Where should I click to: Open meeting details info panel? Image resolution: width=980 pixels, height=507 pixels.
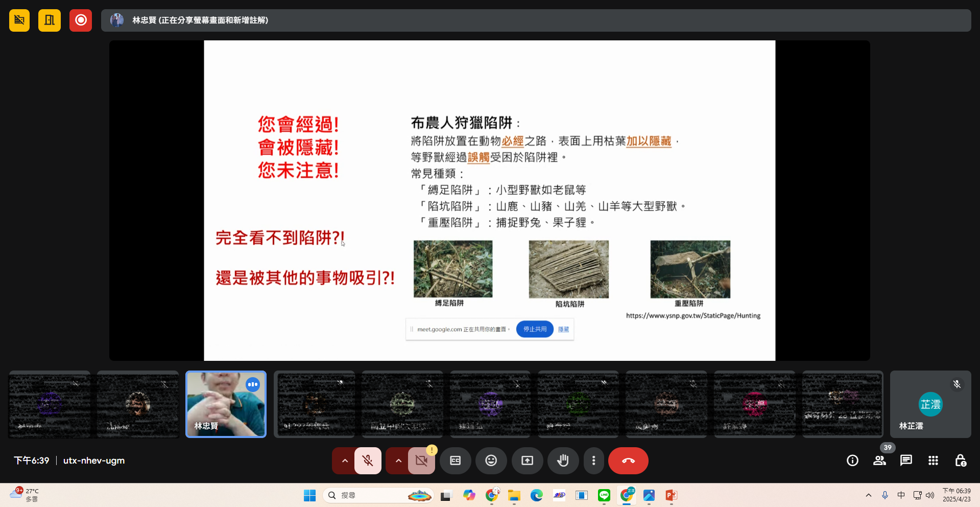point(852,460)
